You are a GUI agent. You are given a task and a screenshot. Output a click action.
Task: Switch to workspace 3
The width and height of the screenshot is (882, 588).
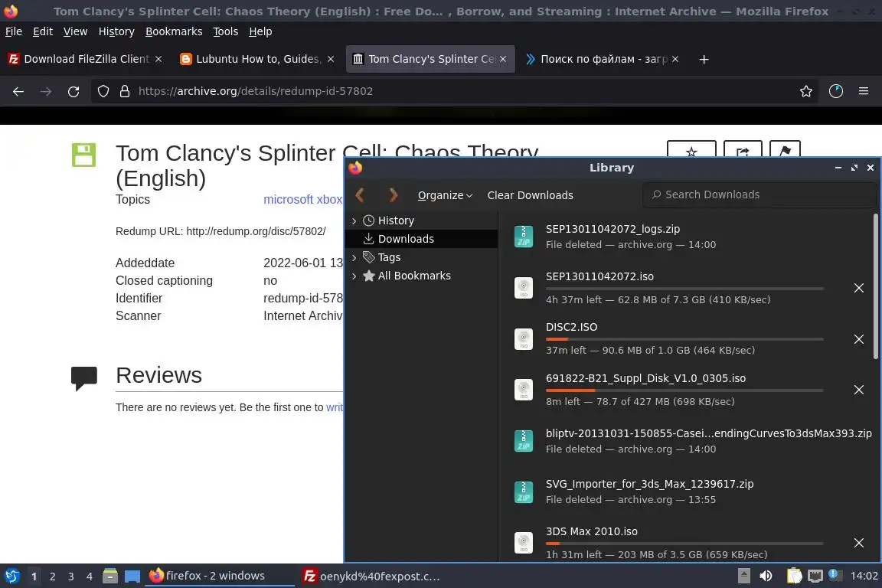point(71,577)
